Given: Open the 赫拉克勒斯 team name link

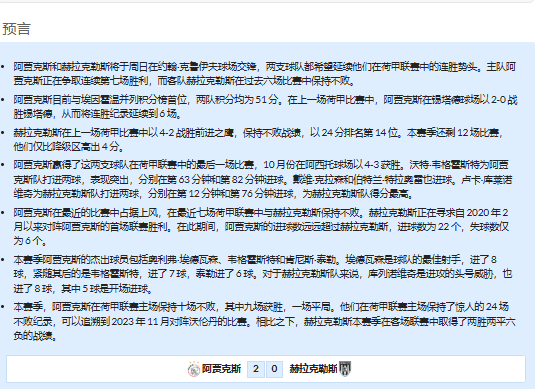Looking at the screenshot, I should tap(313, 369).
